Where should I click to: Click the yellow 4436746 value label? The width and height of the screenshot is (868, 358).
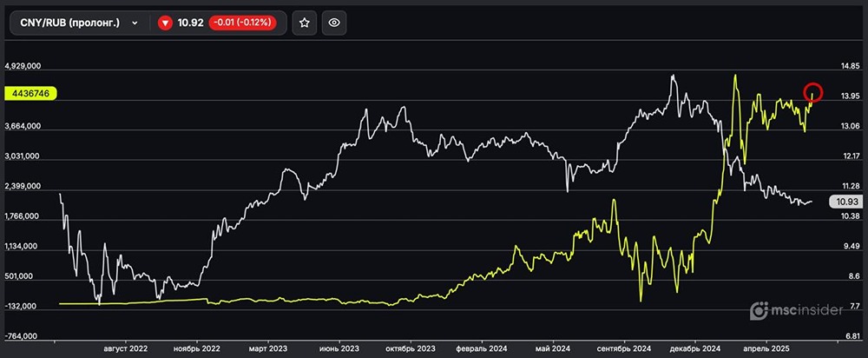30,93
